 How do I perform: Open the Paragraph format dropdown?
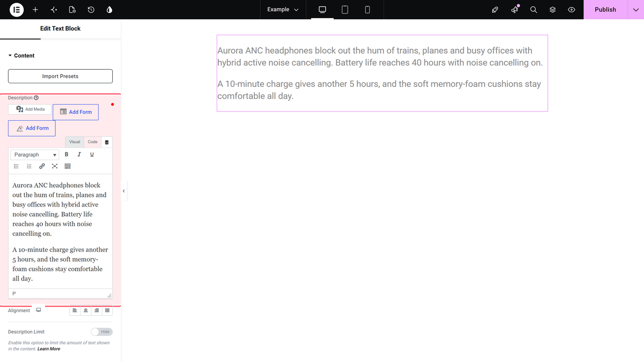click(35, 154)
